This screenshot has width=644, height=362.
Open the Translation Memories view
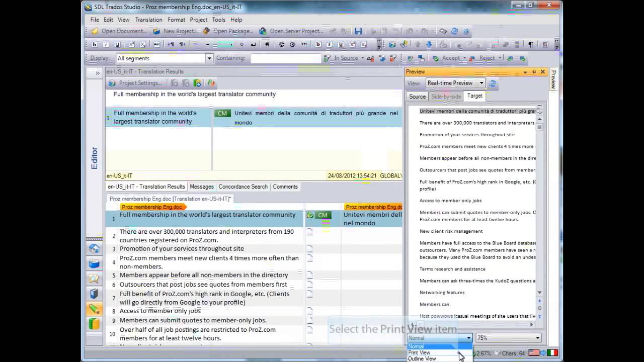tap(94, 324)
